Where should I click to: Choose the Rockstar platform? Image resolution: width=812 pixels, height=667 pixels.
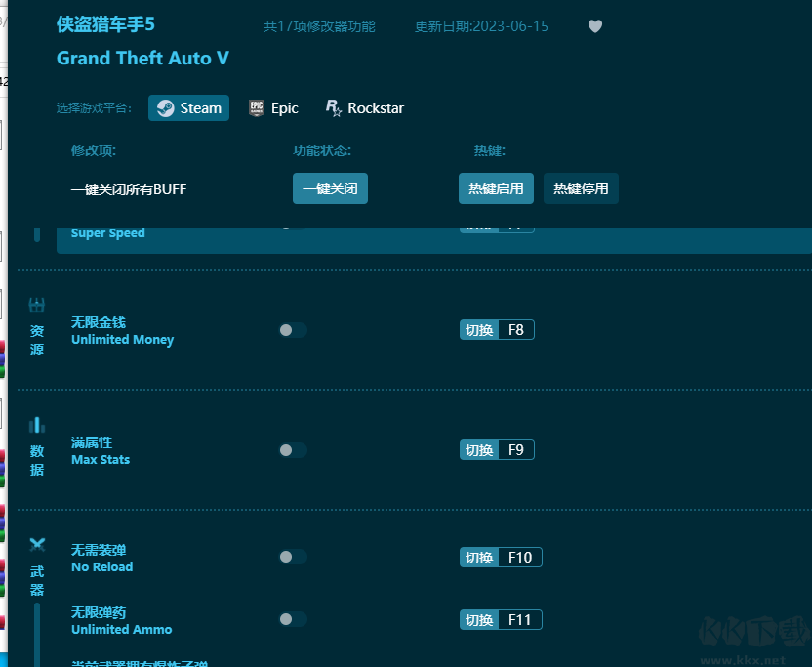click(x=365, y=107)
